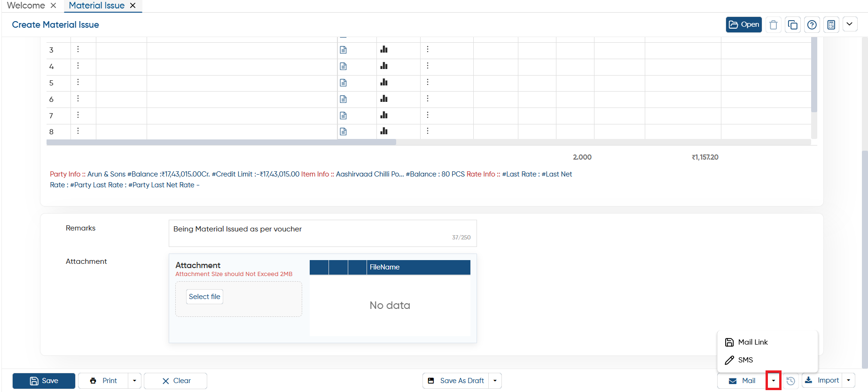The width and height of the screenshot is (868, 392).
Task: Click the bar chart icon in row 8
Action: click(x=384, y=131)
